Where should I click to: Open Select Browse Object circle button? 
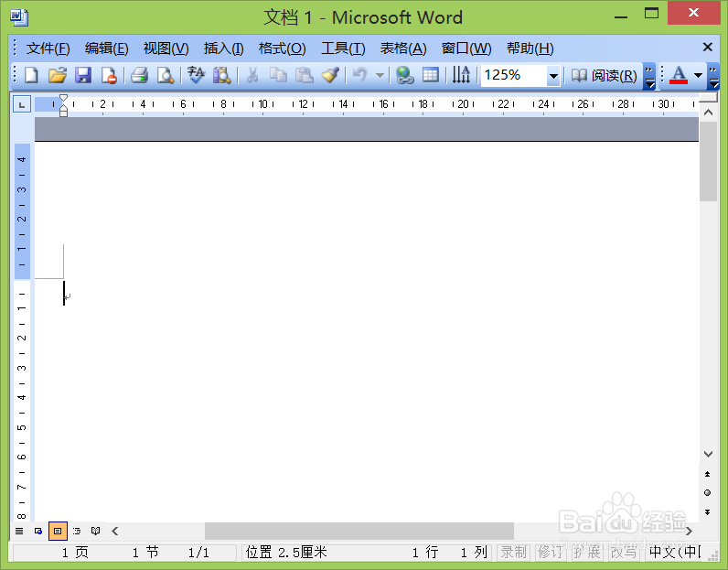point(708,493)
